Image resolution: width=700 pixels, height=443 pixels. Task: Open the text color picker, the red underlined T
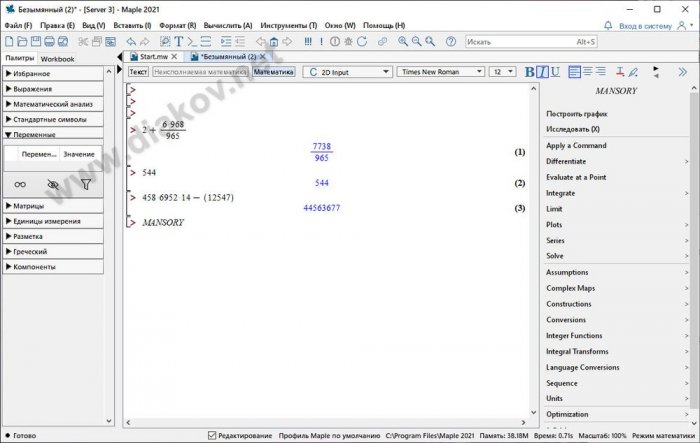(x=620, y=71)
